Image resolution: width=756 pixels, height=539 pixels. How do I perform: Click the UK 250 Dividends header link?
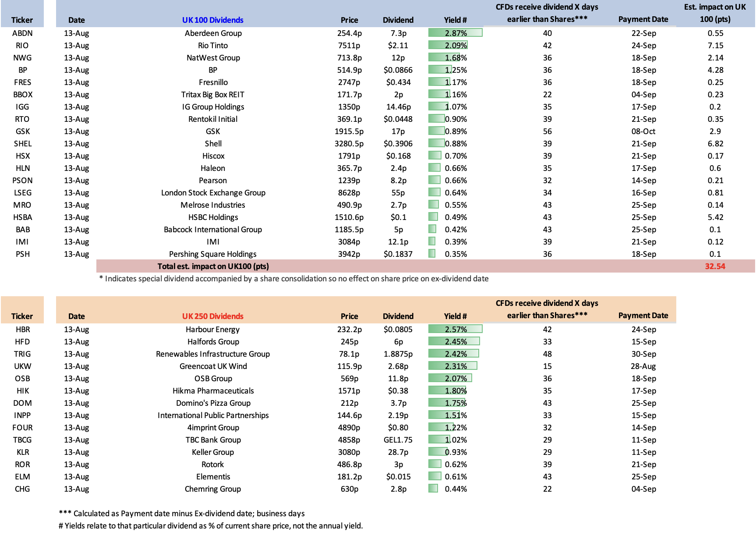click(212, 316)
